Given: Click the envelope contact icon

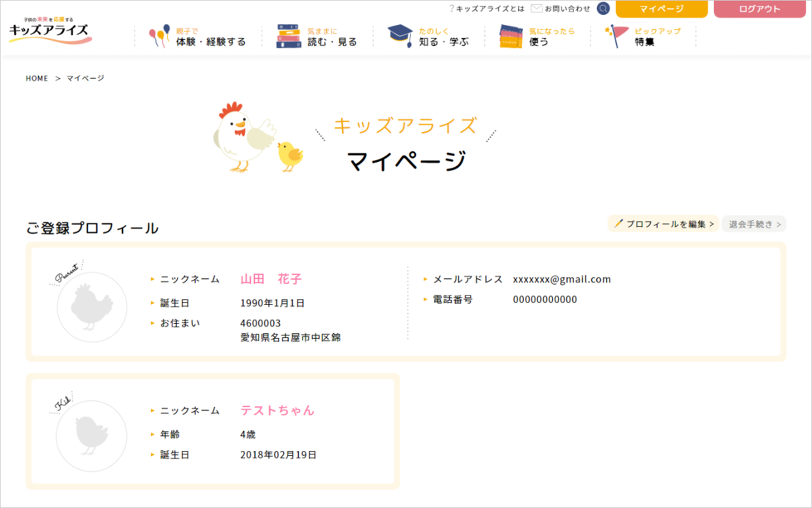Looking at the screenshot, I should [536, 9].
